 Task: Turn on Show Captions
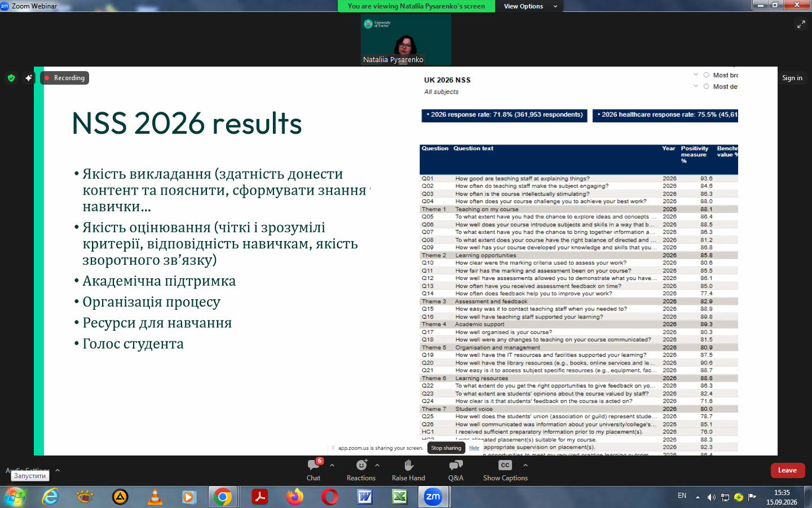point(505,470)
